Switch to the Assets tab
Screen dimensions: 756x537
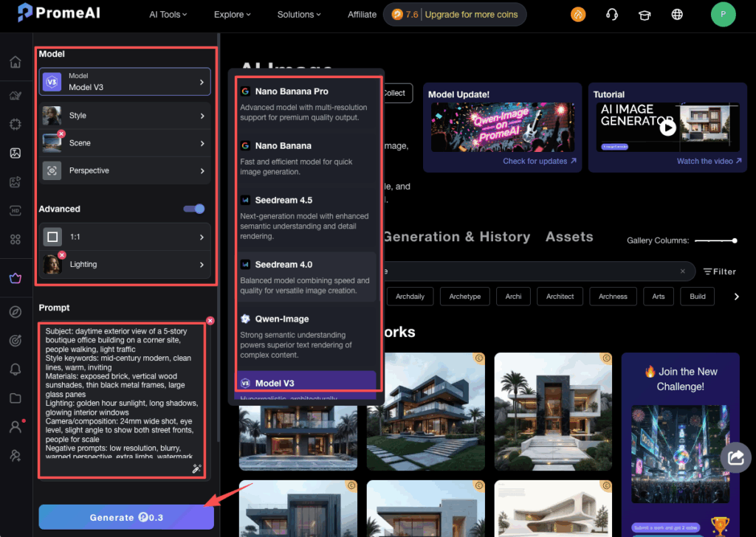(x=569, y=237)
